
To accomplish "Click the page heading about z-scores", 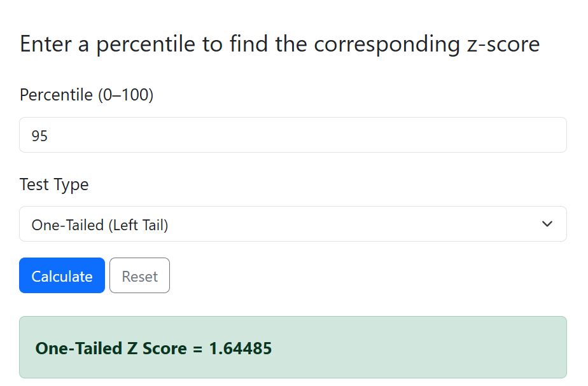I will [279, 44].
